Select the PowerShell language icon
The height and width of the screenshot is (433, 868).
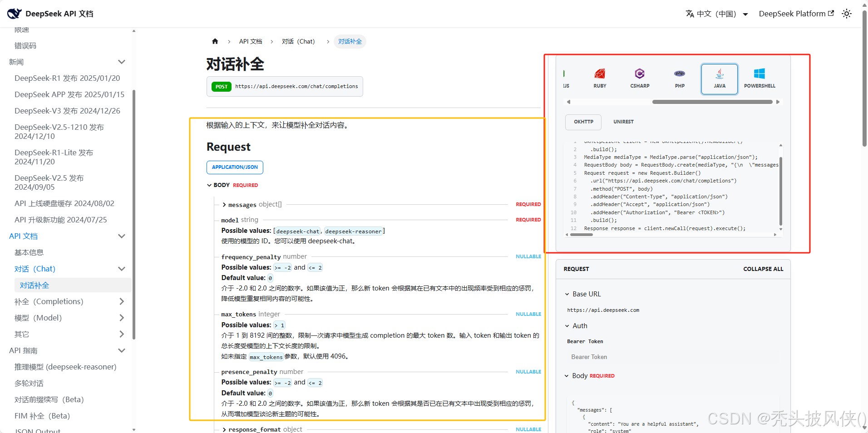pyautogui.click(x=759, y=79)
